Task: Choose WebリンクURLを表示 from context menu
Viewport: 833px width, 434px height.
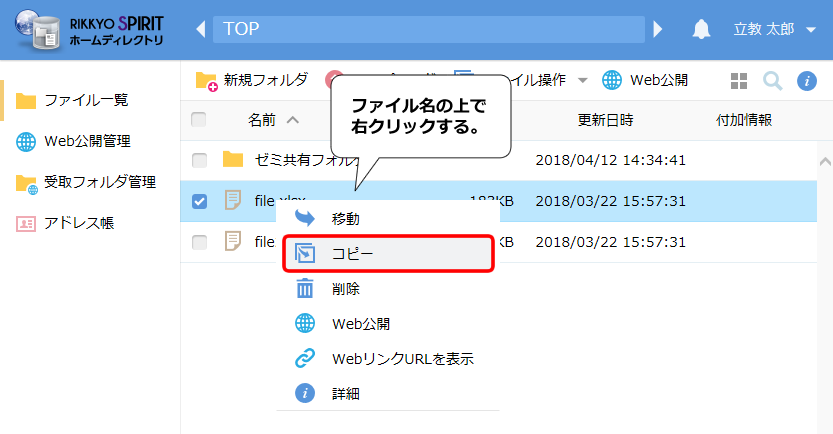Action: (x=388, y=359)
